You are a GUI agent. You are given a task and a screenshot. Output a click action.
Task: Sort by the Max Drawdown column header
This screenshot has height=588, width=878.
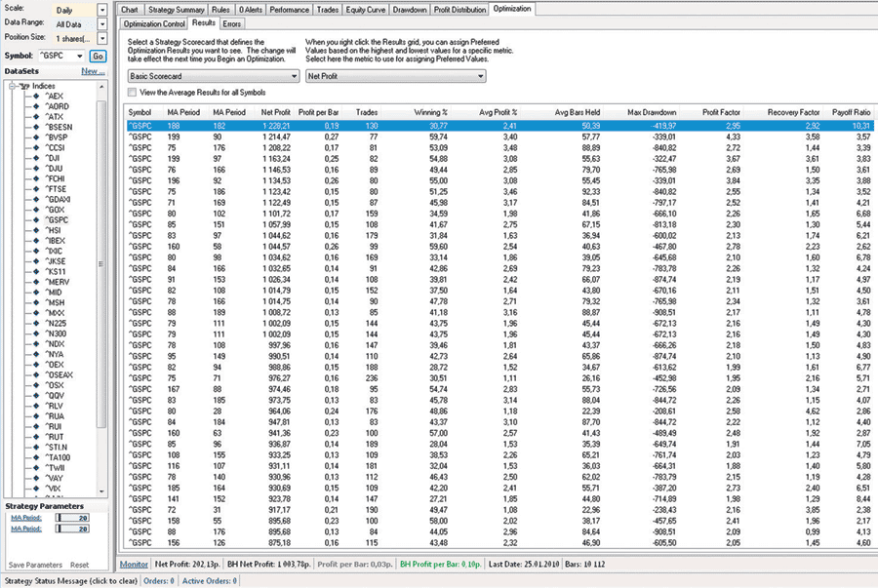pyautogui.click(x=652, y=112)
